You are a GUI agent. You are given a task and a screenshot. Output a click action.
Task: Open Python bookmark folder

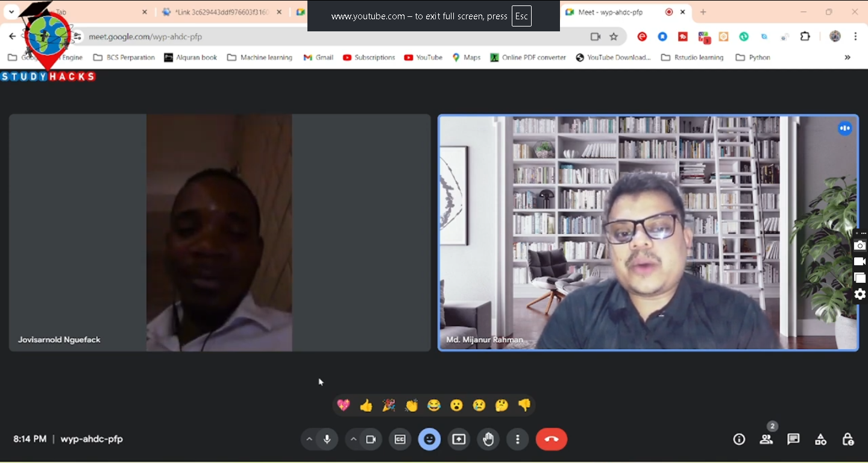click(753, 57)
